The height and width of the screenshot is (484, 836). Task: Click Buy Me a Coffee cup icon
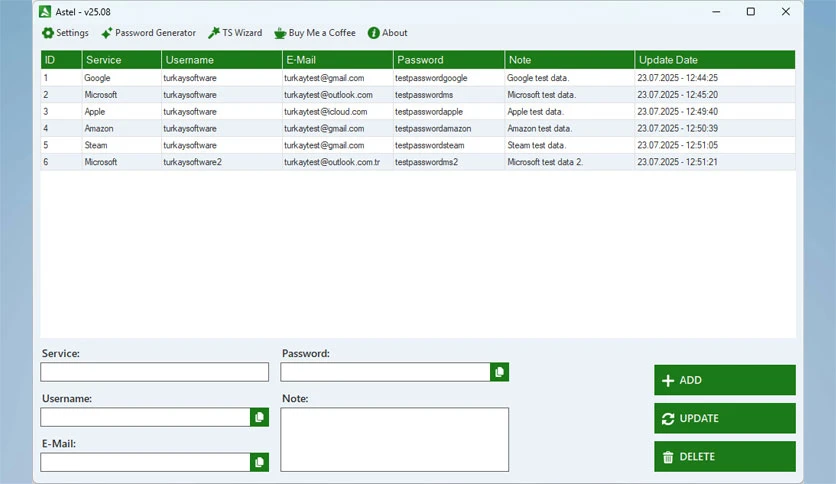[x=280, y=33]
